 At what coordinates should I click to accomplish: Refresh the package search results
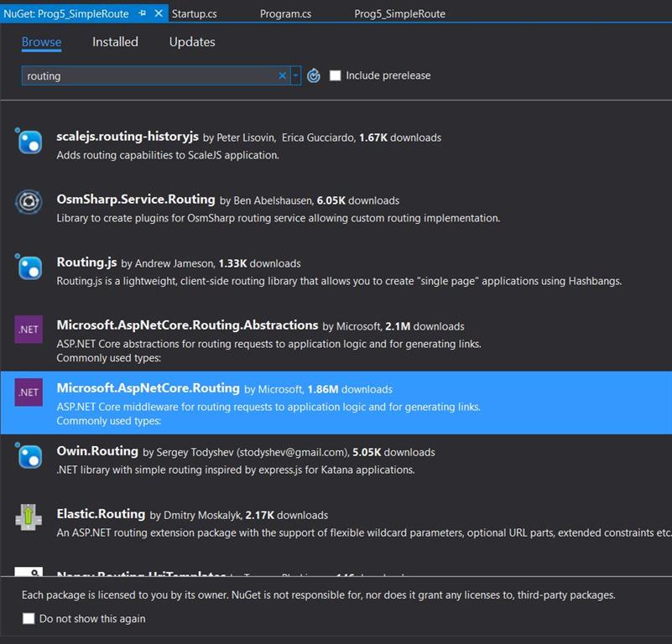pos(314,75)
